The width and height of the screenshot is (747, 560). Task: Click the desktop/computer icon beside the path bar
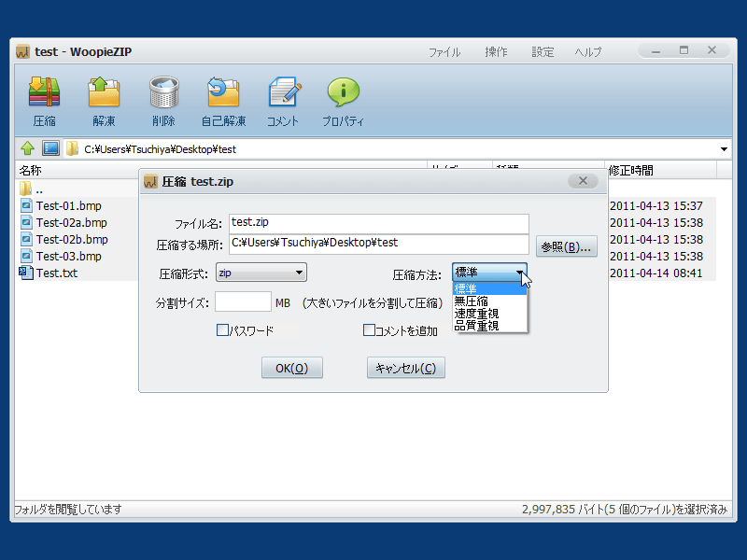coord(50,148)
